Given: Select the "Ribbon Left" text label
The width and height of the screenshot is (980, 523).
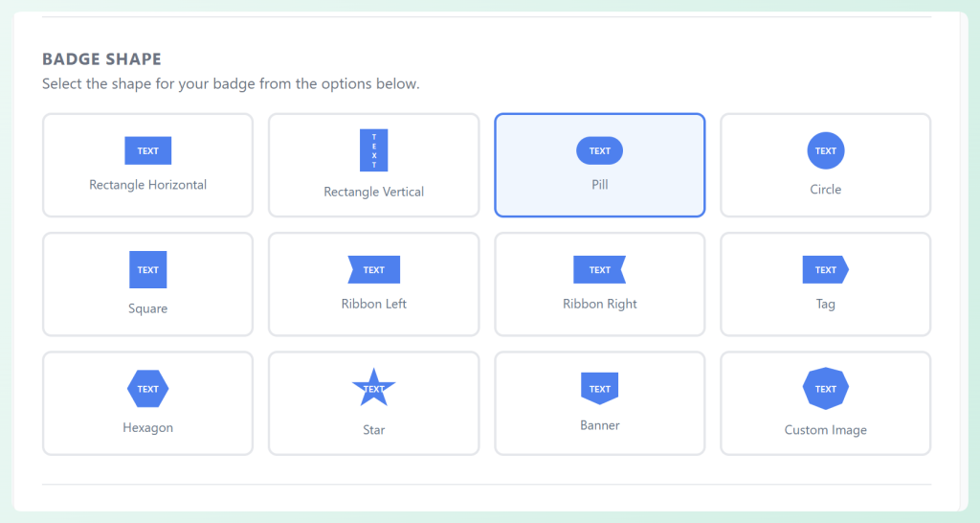Looking at the screenshot, I should [373, 304].
